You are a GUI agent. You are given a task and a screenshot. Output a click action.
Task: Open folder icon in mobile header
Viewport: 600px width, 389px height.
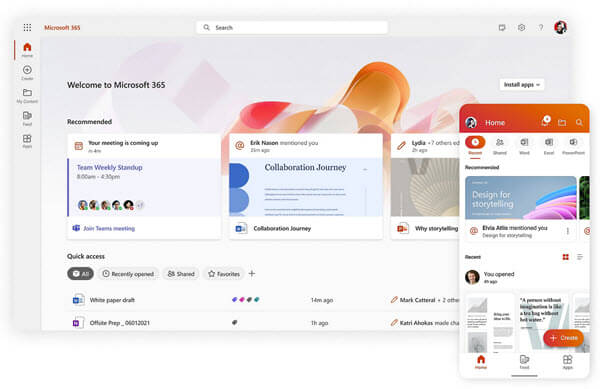point(562,122)
